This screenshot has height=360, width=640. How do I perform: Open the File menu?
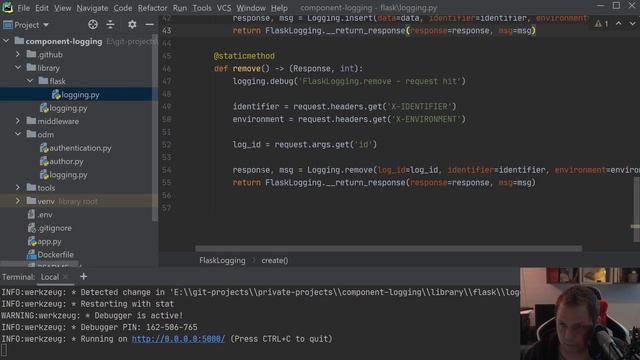(23, 8)
